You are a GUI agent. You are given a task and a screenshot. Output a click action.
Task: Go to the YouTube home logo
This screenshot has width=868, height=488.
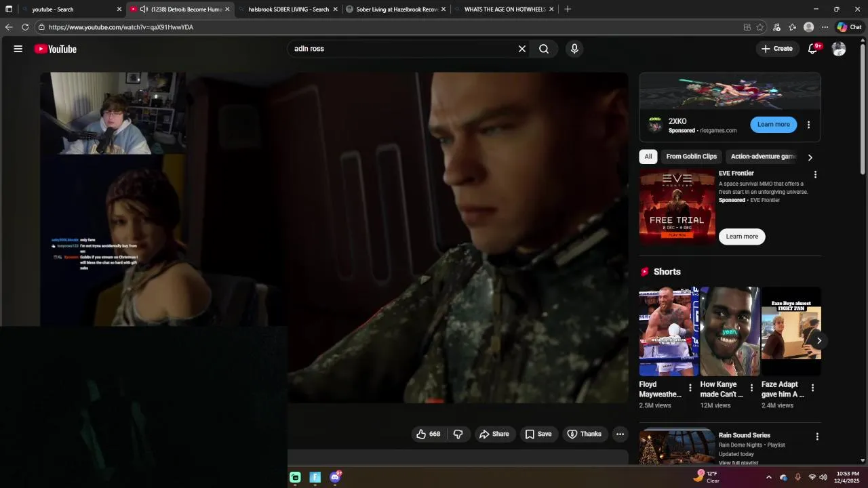56,49
